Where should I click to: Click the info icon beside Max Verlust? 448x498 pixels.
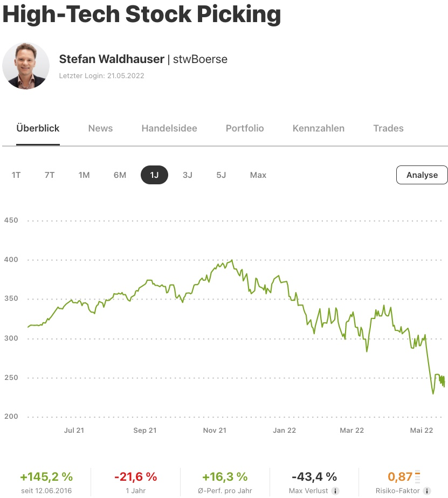pyautogui.click(x=335, y=491)
